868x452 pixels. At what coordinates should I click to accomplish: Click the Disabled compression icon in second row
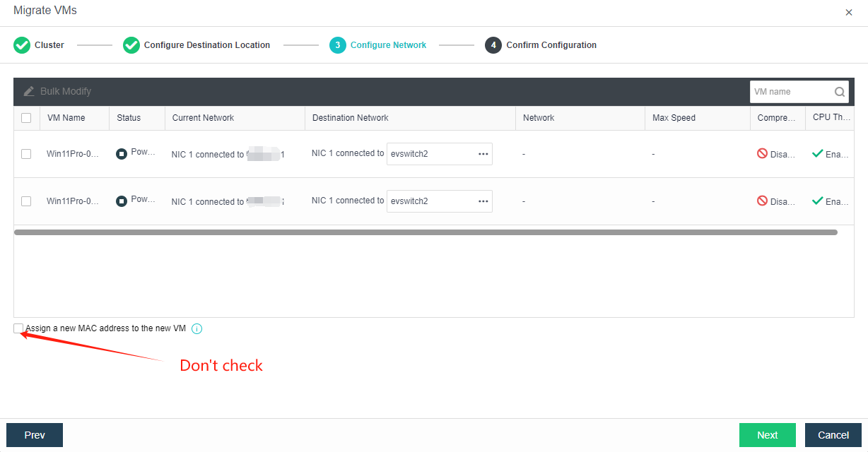click(762, 201)
